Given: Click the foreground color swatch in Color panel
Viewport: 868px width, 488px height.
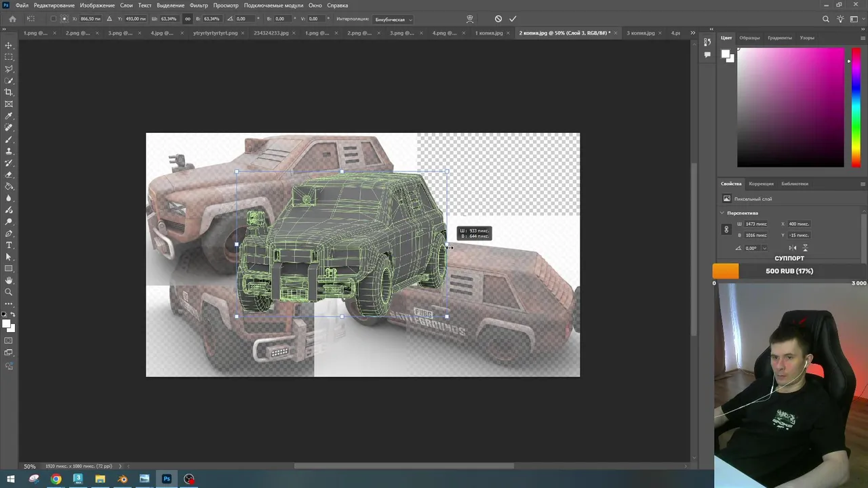Looking at the screenshot, I should tap(726, 55).
